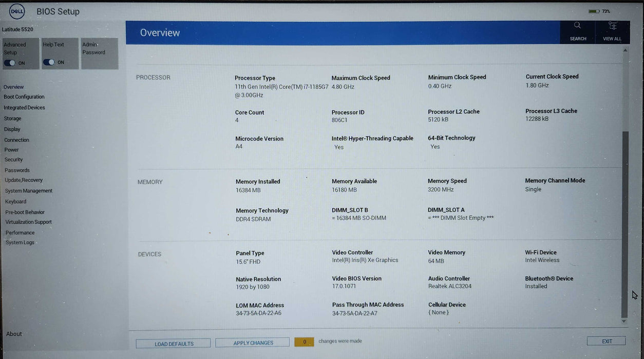Image resolution: width=644 pixels, height=359 pixels.
Task: Click the Load Defaults button
Action: click(x=174, y=344)
